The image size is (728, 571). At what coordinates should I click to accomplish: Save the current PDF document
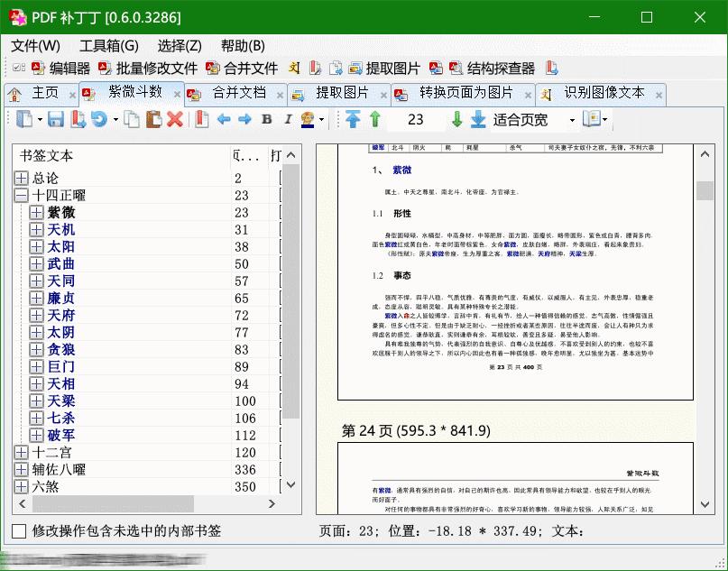pos(56,120)
